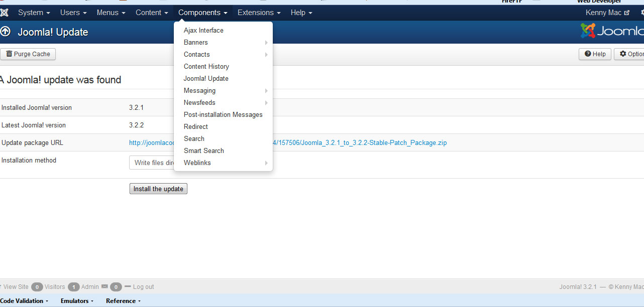Click the latest version value 3.2.2
The width and height of the screenshot is (644, 307).
[136, 125]
